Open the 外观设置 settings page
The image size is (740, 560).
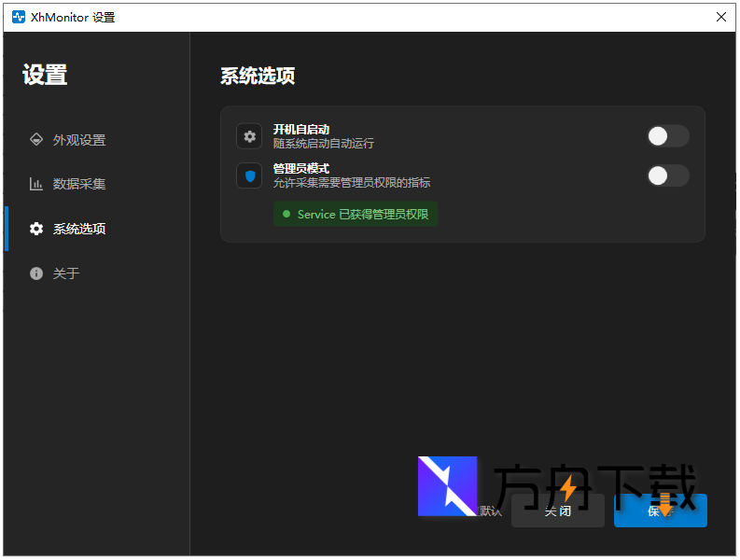79,140
